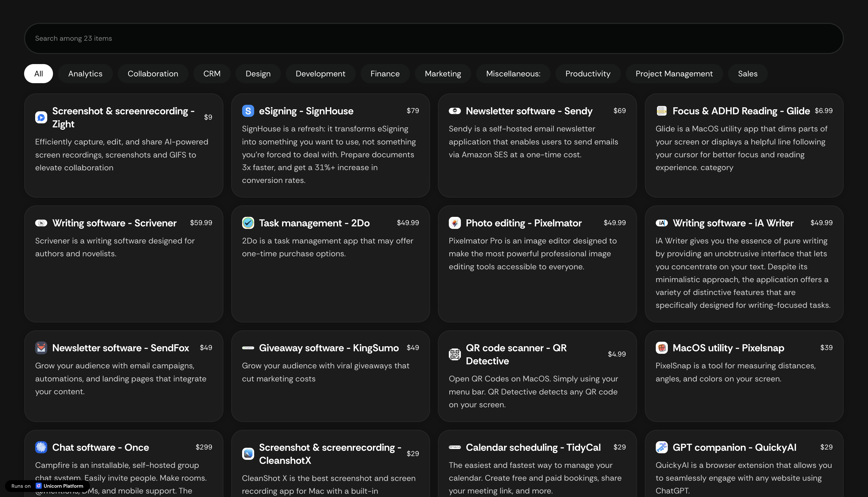Click the KingSumo viral giveaways description
Image resolution: width=868 pixels, height=497 pixels.
pyautogui.click(x=325, y=372)
